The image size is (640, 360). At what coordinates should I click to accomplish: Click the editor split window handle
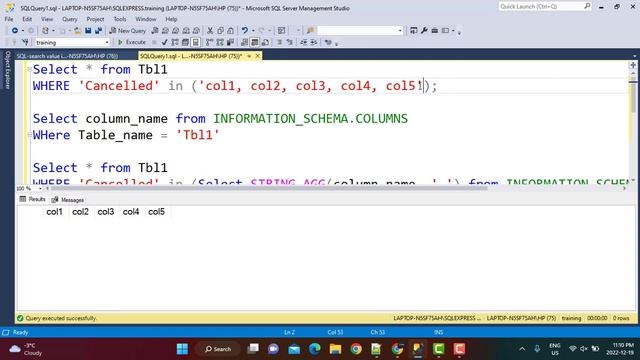(x=633, y=65)
